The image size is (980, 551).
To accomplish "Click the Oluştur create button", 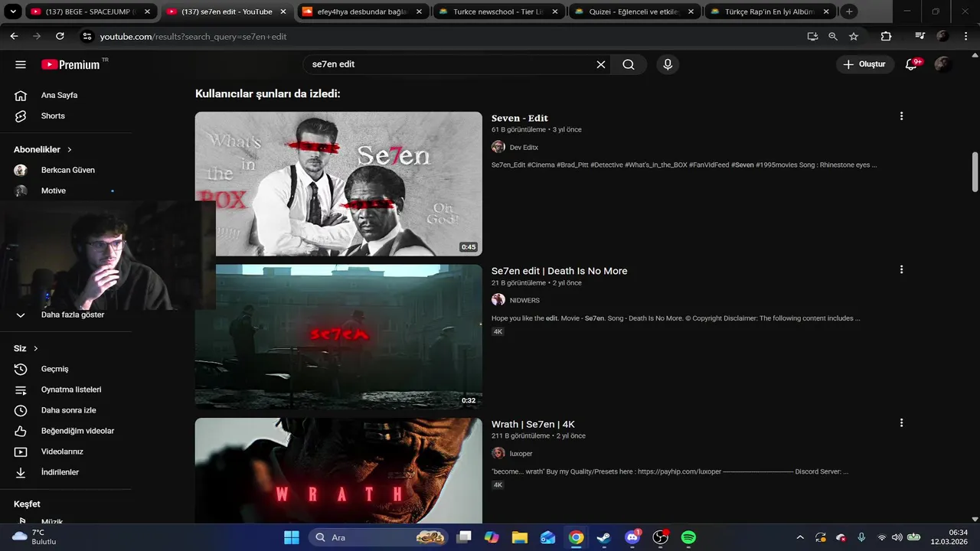I will (x=865, y=64).
